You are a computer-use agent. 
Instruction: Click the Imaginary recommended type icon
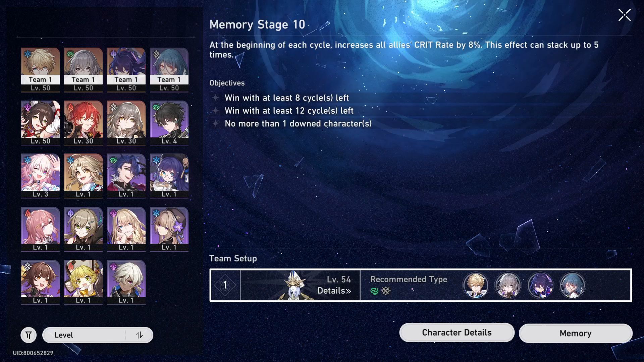[386, 291]
